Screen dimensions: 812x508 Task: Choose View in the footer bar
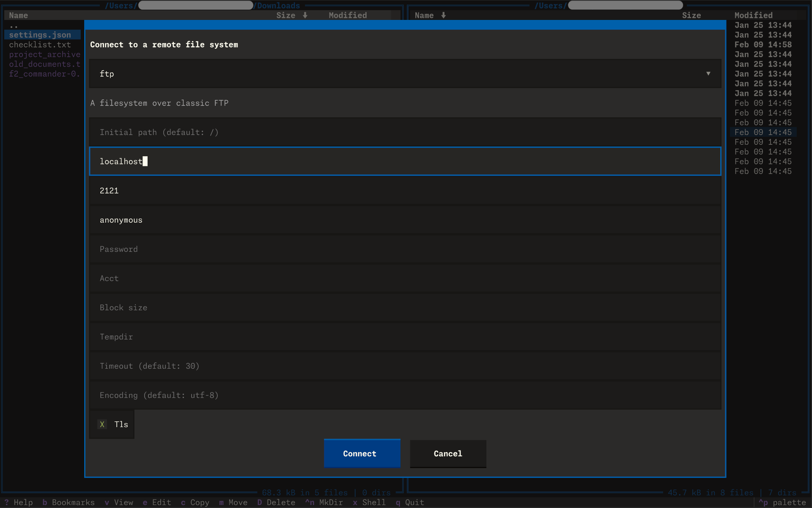pos(119,502)
